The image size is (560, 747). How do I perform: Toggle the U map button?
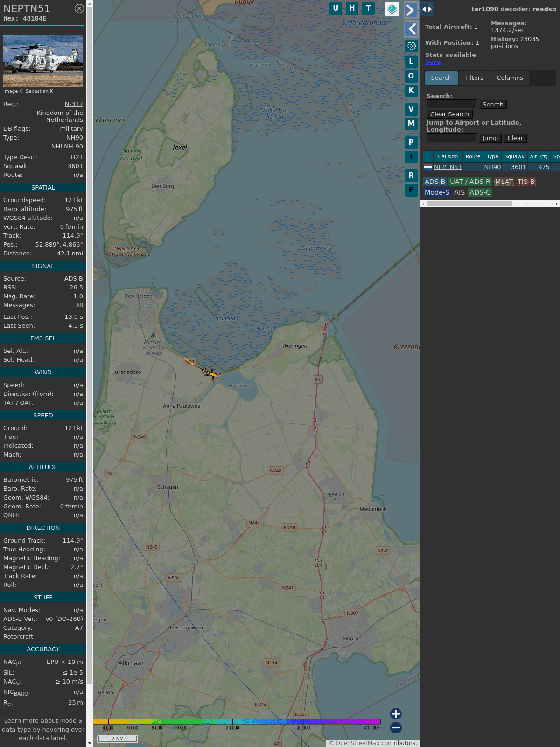(336, 8)
